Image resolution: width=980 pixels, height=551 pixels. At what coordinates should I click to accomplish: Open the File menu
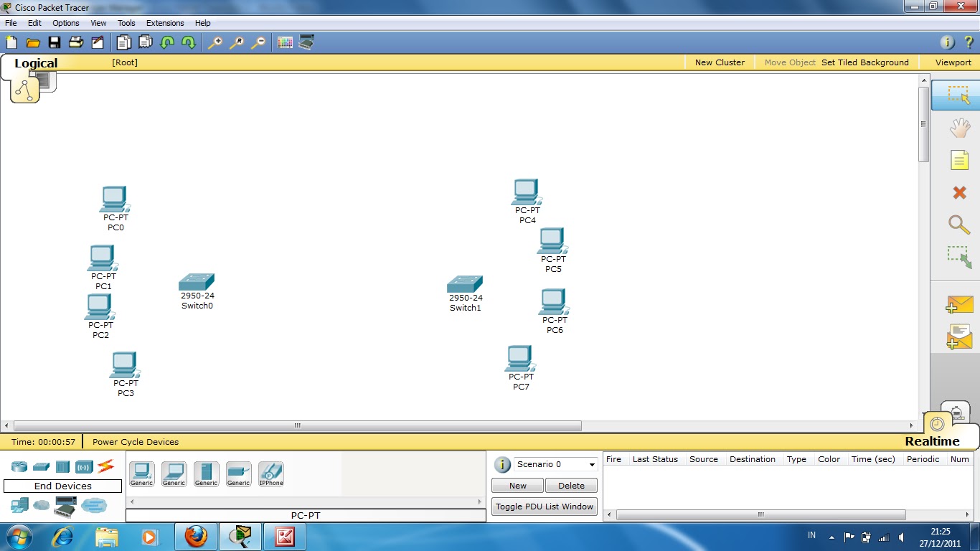[11, 23]
